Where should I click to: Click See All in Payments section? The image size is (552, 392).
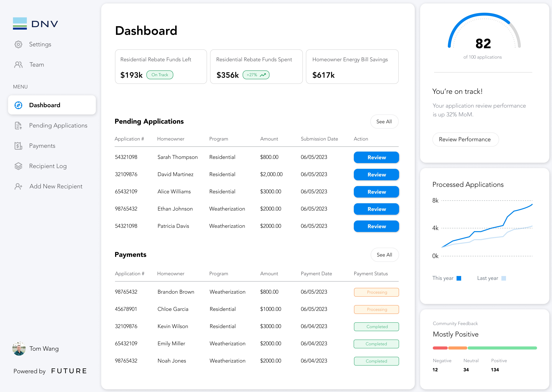click(x=384, y=255)
